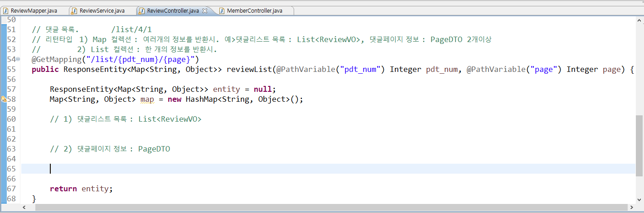Click the vertical scrollbar thumb
Viewport: 644px width, 213px height.
[639, 146]
